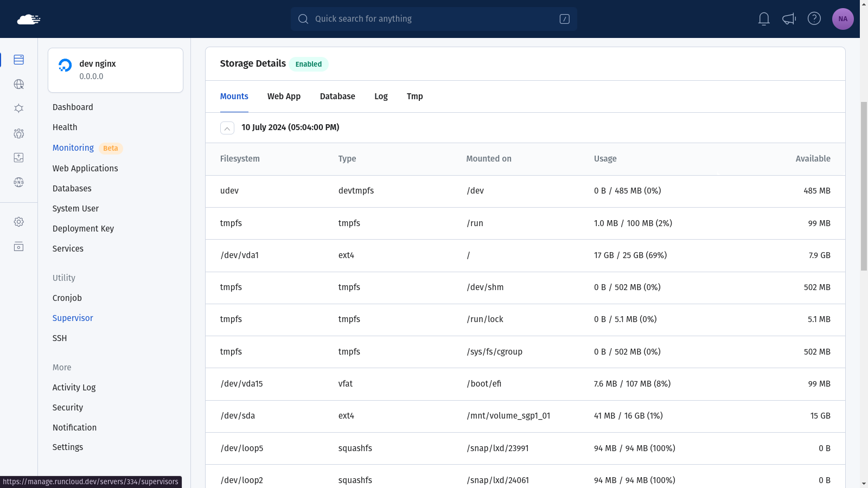This screenshot has height=488, width=868.
Task: Open Supervisor in the sidebar
Action: pyautogui.click(x=73, y=318)
